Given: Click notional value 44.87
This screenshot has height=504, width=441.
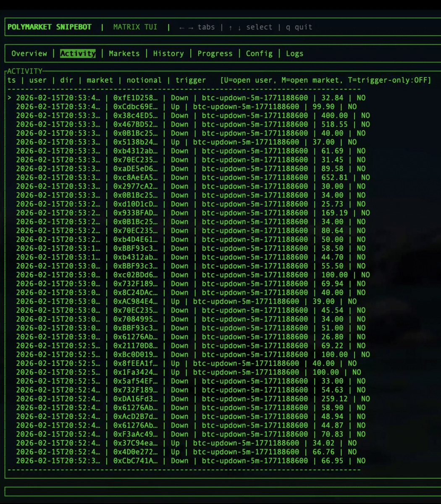Looking at the screenshot, I should coord(332,425).
